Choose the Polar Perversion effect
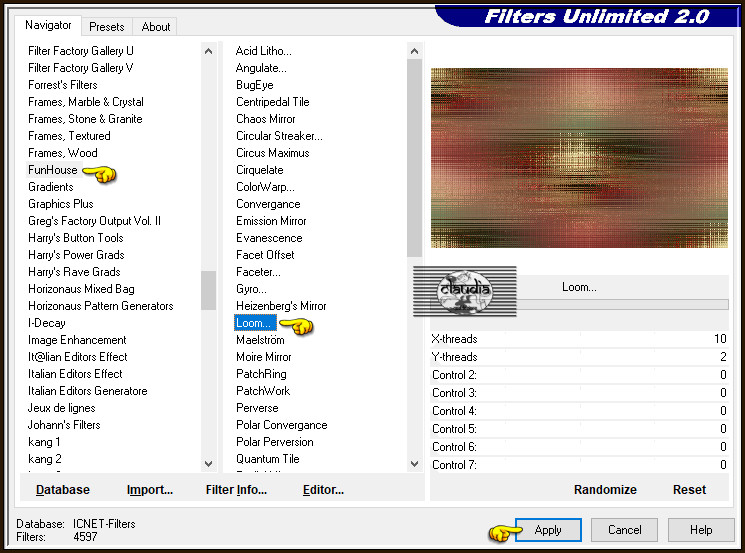Screen dimensions: 745x553 275,442
